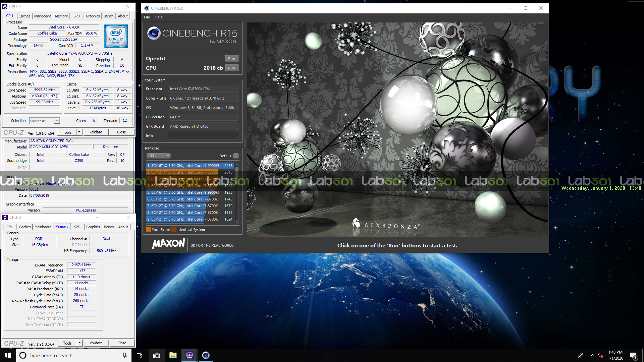Open the CPU ranking type dropdown
This screenshot has height=362, width=644.
159,156
